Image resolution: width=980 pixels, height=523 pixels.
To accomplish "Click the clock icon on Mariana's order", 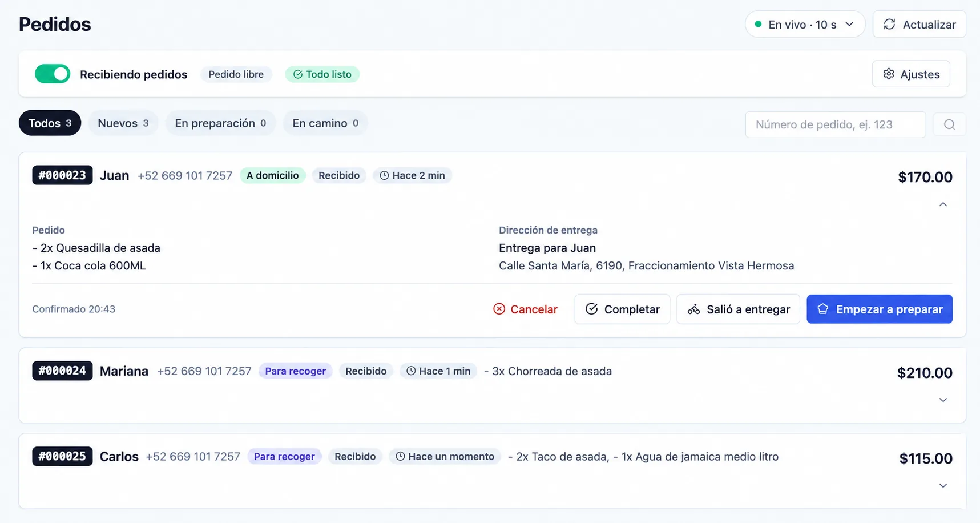I will coord(411,371).
